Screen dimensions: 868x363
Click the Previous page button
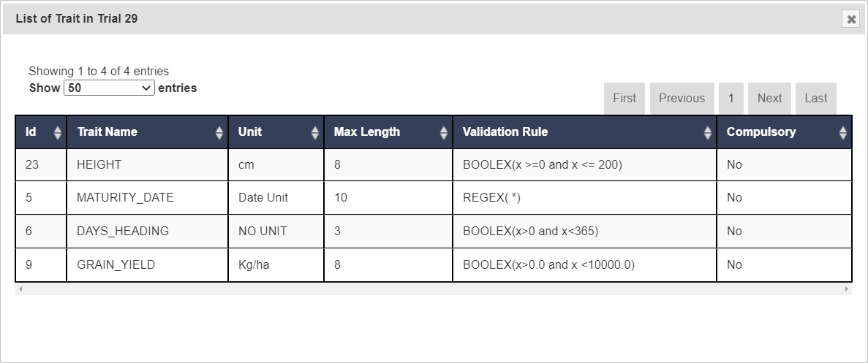coord(682,99)
